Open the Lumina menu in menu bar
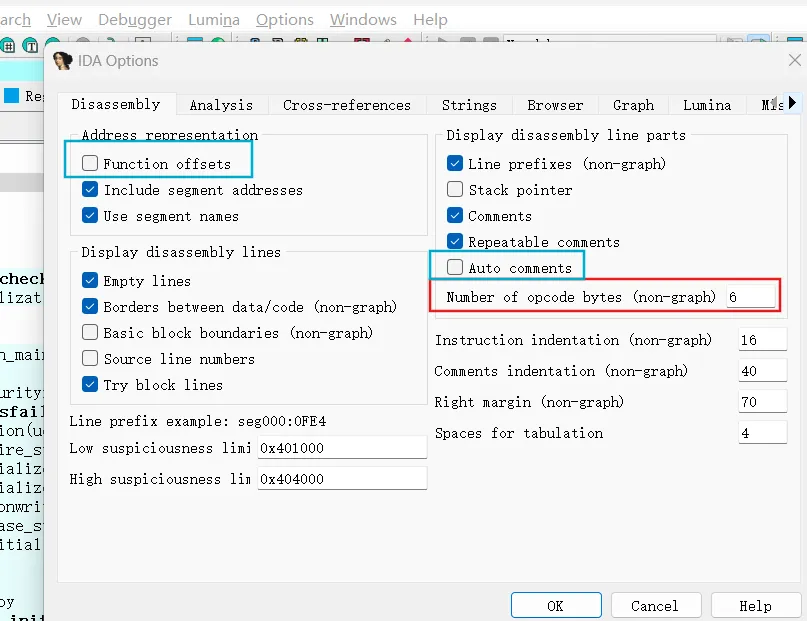Image resolution: width=807 pixels, height=621 pixels. point(214,20)
